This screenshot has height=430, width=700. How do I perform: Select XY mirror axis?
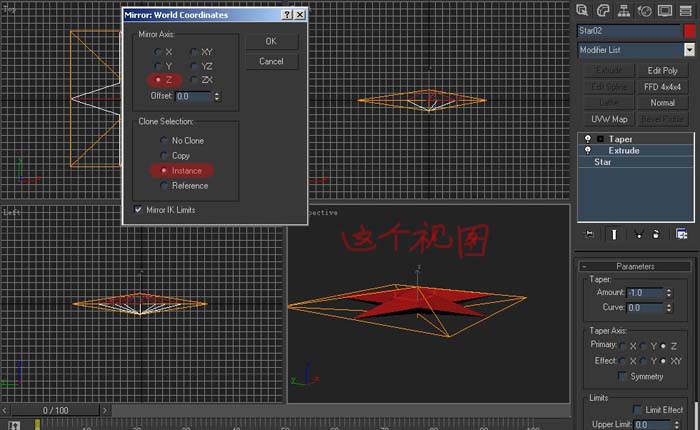coord(194,52)
